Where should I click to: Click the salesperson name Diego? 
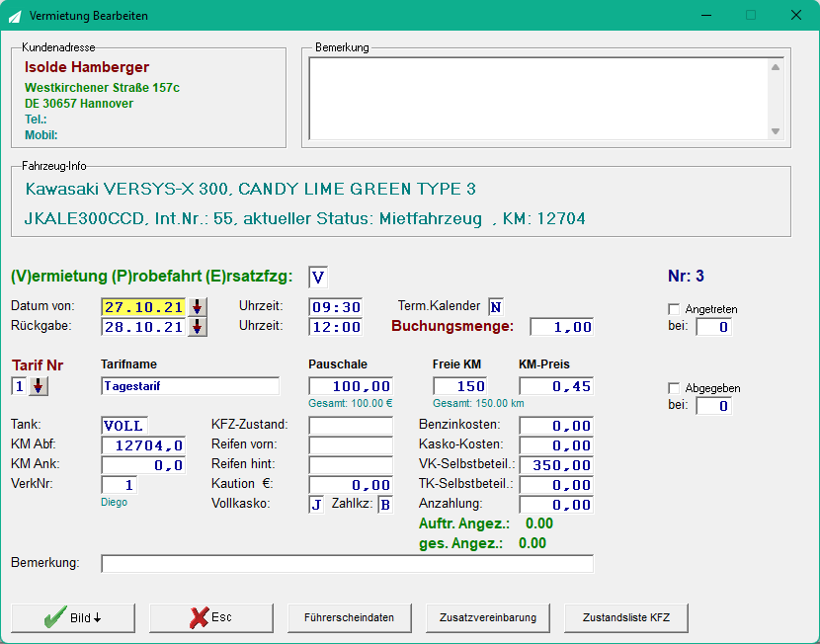(x=114, y=503)
